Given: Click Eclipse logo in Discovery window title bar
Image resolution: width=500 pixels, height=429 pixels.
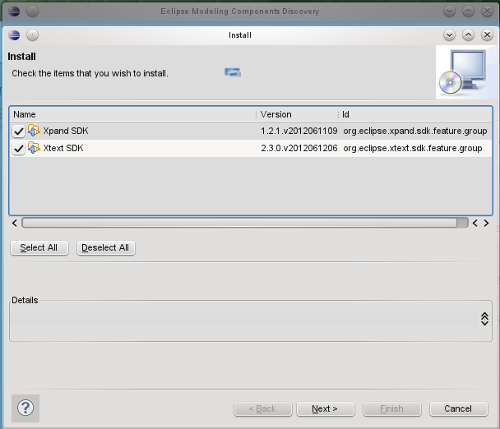Looking at the screenshot, I should point(14,11).
